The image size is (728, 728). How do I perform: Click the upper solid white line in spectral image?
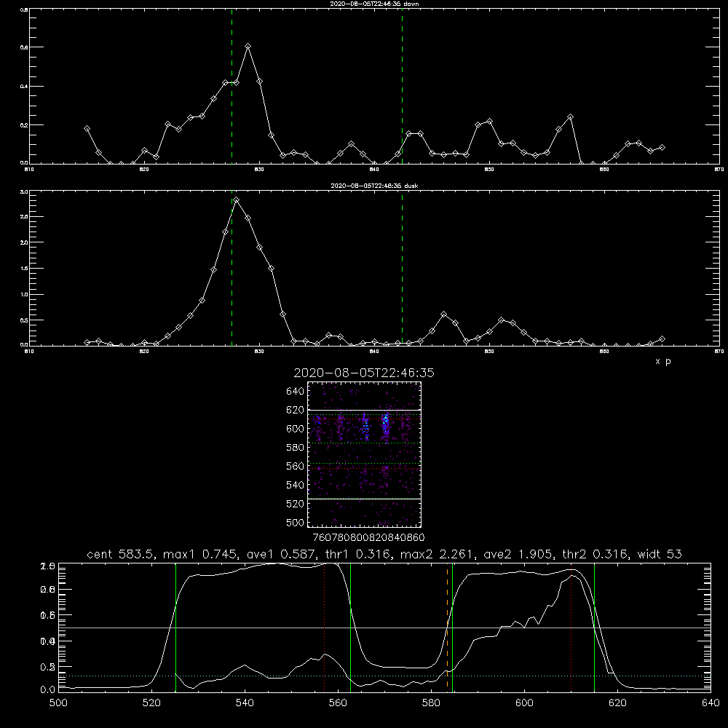(365, 410)
